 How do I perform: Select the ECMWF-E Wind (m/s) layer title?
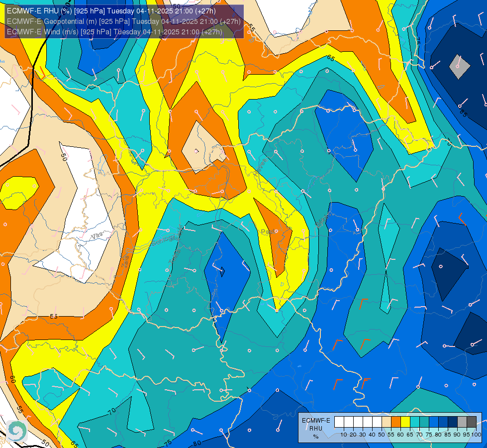coord(114,32)
